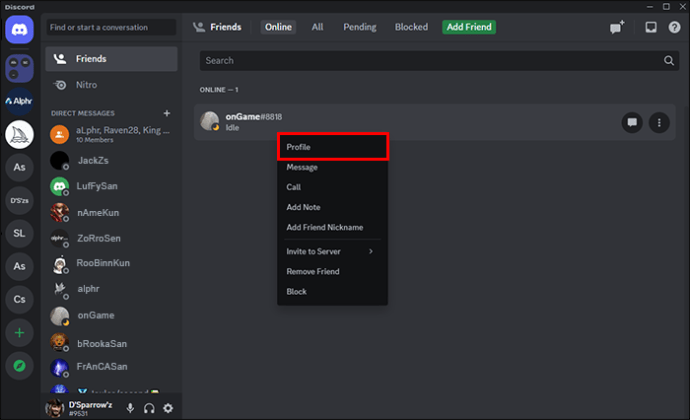The height and width of the screenshot is (420, 690).
Task: Click Nitro in the sidebar
Action: [x=111, y=85]
